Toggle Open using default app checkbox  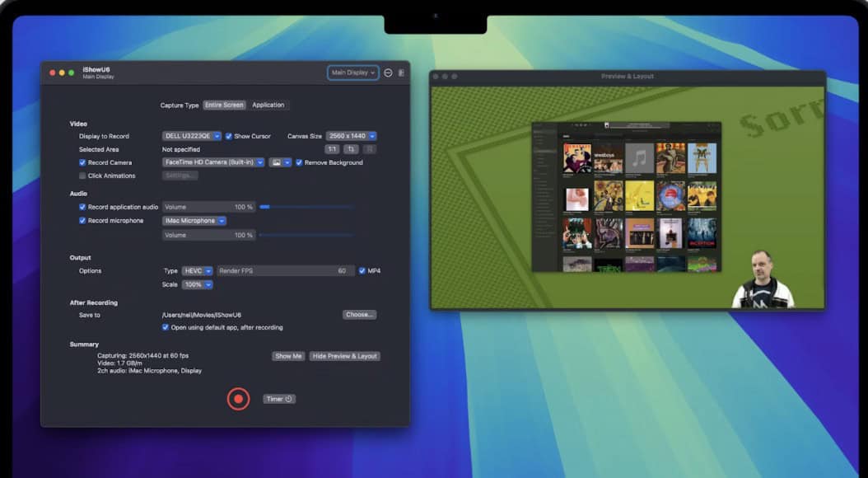[165, 327]
